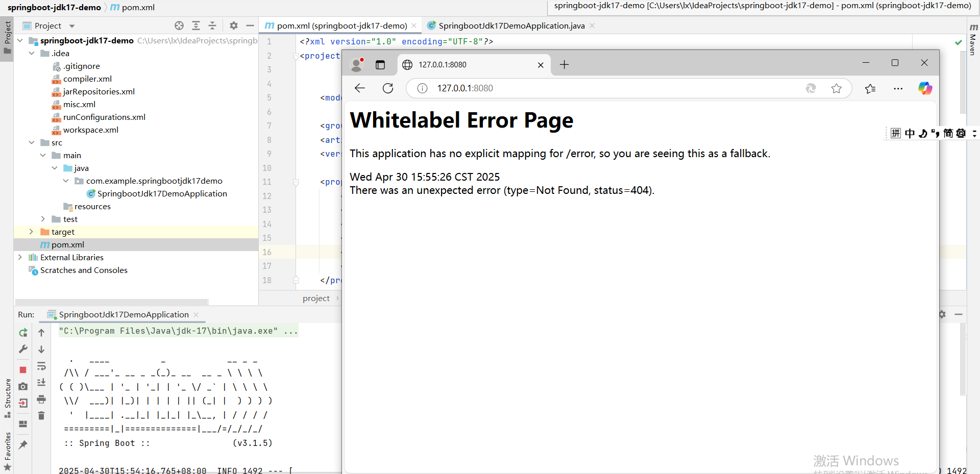Toggle IME Chinese/English mode button
The height and width of the screenshot is (474, 980).
(x=910, y=133)
